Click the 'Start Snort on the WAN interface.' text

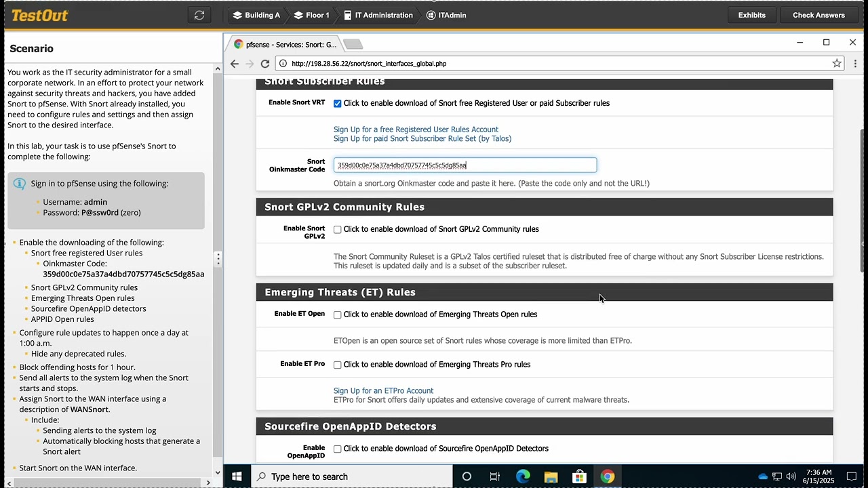[x=78, y=468]
